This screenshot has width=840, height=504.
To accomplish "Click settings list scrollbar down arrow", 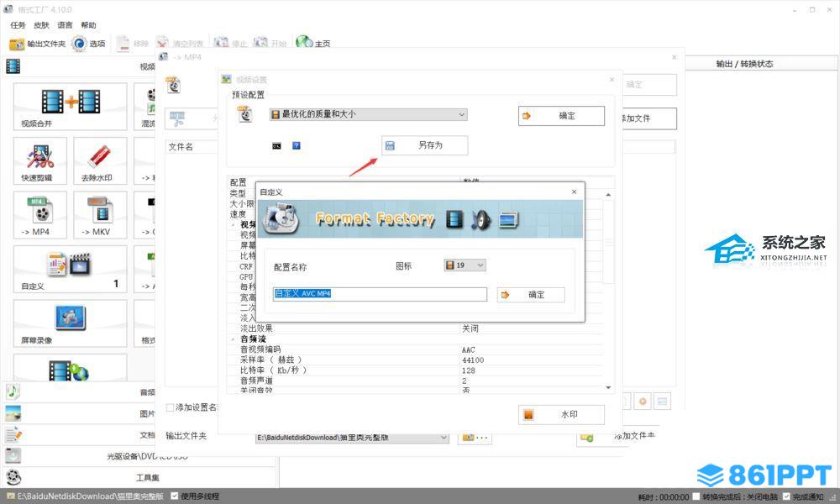I will 608,387.
